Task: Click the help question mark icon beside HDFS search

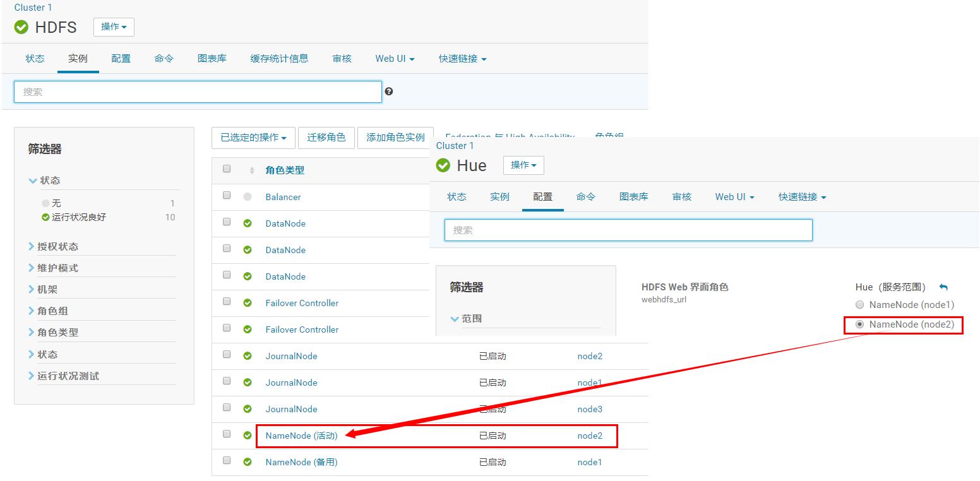Action: coord(389,92)
